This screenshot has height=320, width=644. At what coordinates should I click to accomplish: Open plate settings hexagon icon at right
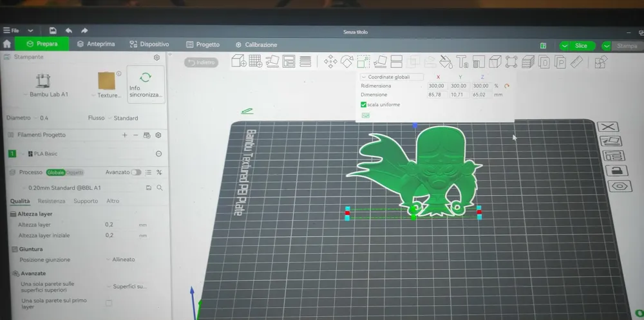tap(620, 187)
